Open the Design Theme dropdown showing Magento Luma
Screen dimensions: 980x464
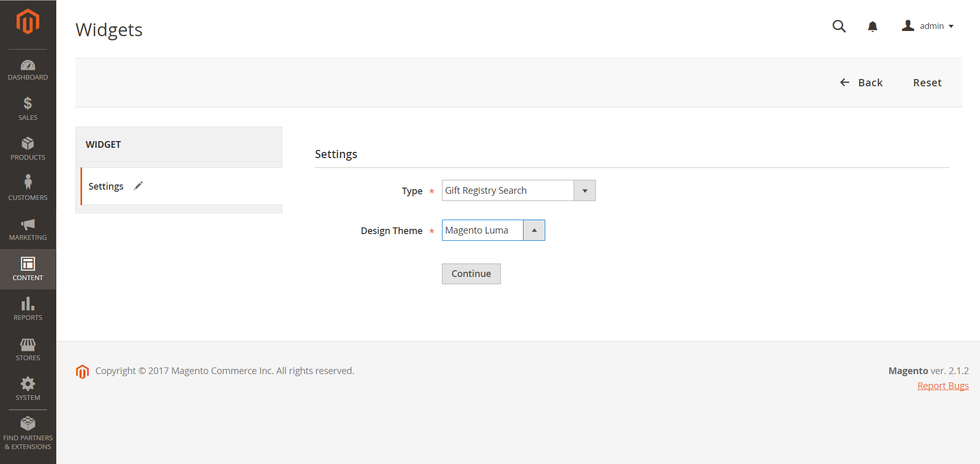click(x=493, y=230)
